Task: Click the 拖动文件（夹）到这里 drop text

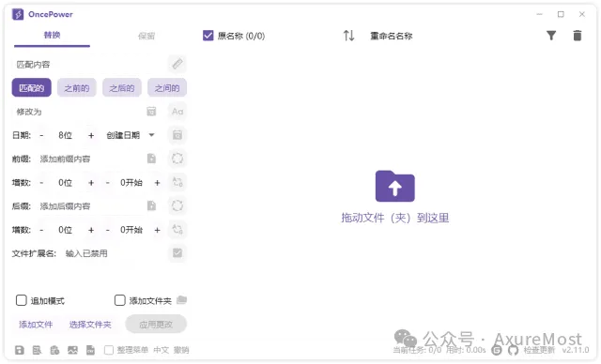Action: pyautogui.click(x=394, y=218)
